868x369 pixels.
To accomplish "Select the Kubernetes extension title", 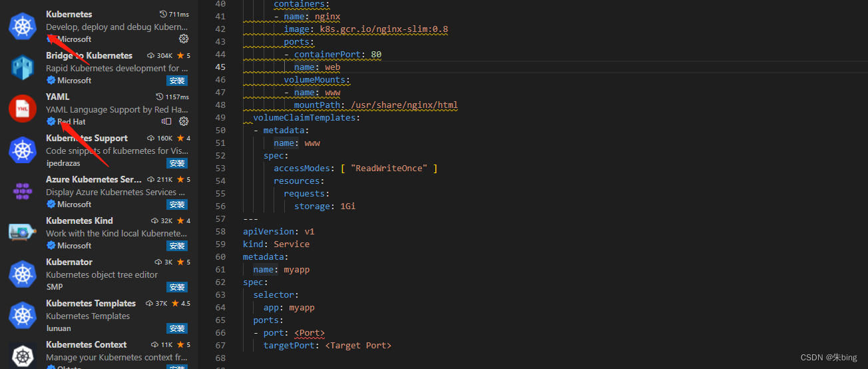I will (69, 14).
